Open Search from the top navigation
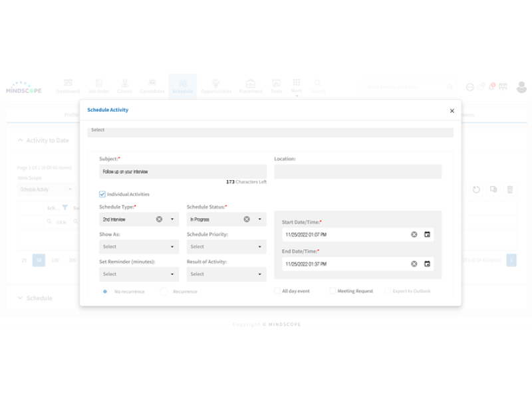This screenshot has height=398, width=532. 317,85
